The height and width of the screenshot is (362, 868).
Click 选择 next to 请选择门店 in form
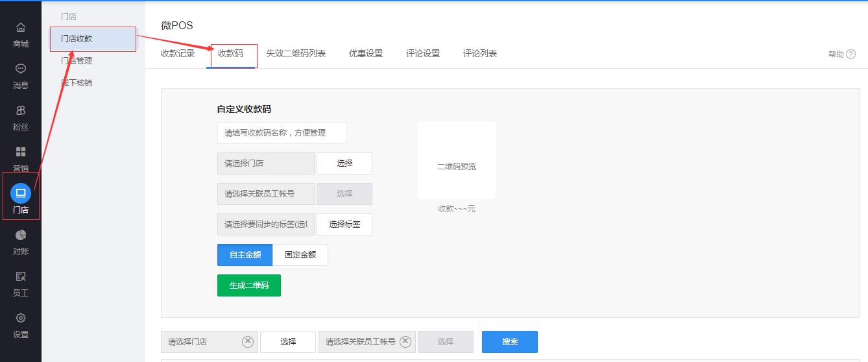(x=344, y=163)
